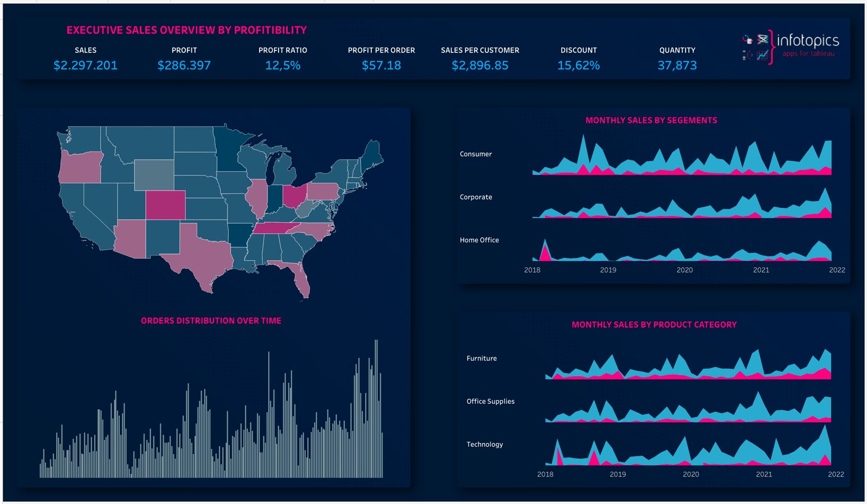Click the flow diagram icon in the infotopics logo
Viewport: 867px width, 504px height.
click(x=762, y=39)
